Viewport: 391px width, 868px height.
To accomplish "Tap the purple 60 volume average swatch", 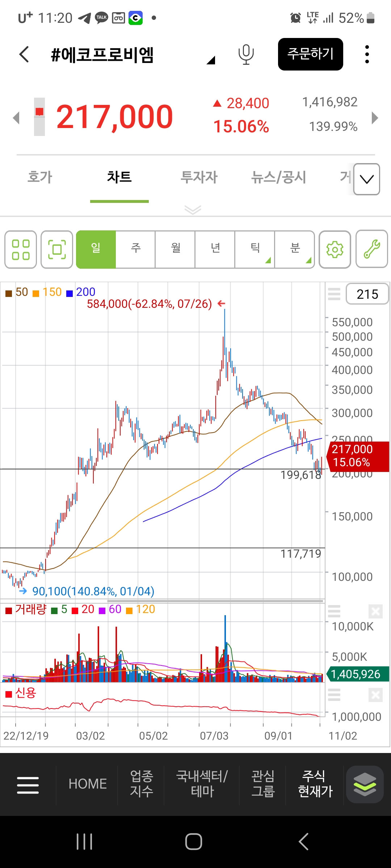I will point(102,611).
